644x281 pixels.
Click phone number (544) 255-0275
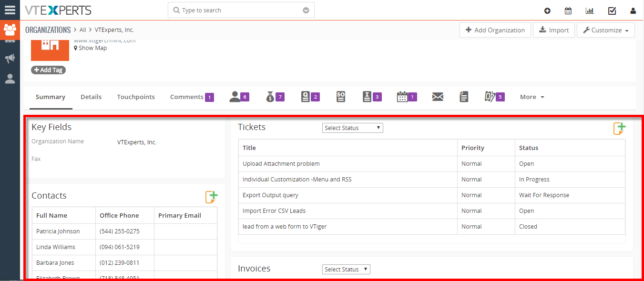point(120,231)
